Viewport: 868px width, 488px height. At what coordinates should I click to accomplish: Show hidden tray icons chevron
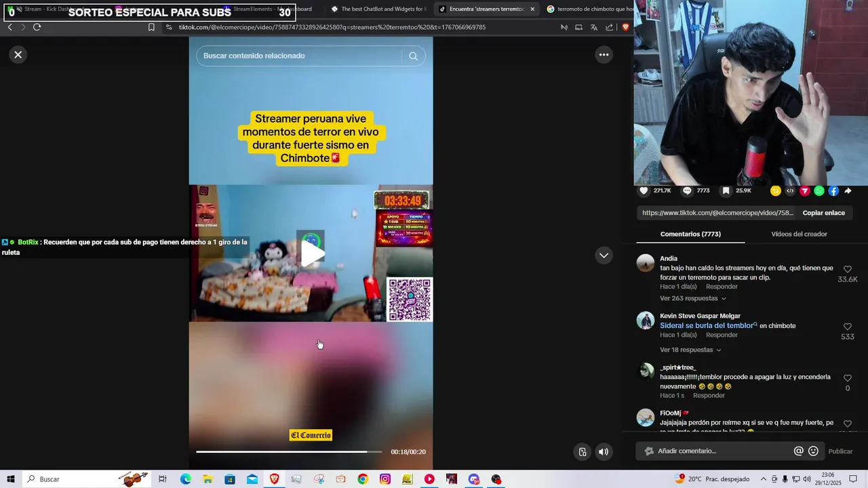tap(764, 479)
